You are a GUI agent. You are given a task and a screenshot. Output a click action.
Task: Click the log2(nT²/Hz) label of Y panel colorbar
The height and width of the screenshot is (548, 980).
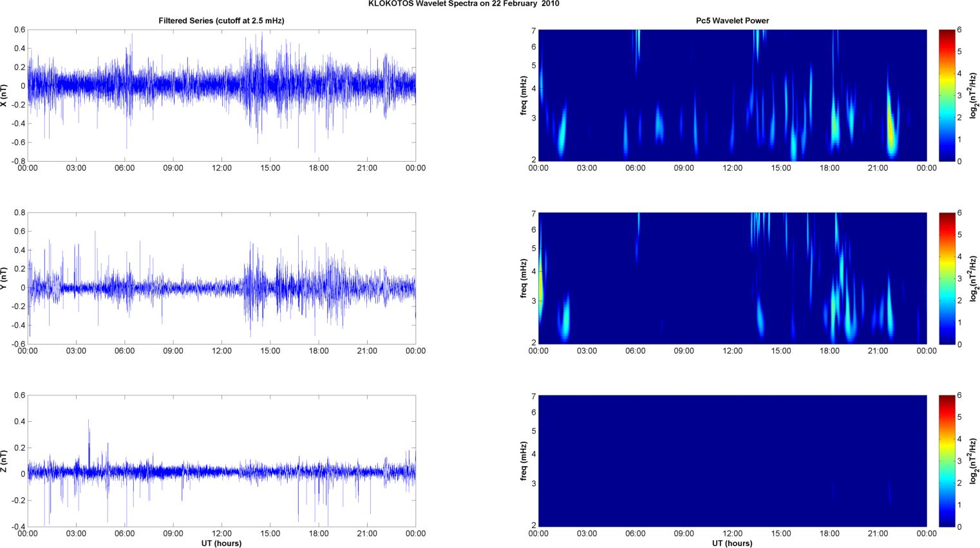pos(974,278)
